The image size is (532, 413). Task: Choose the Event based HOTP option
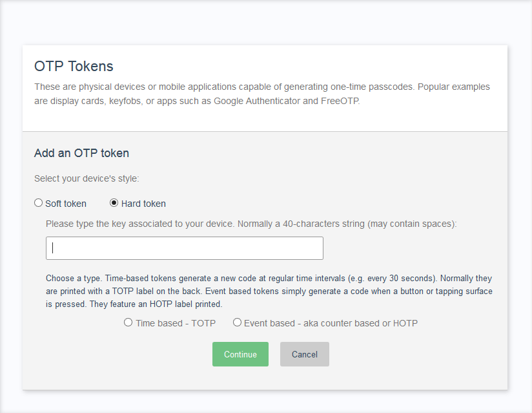[237, 323]
